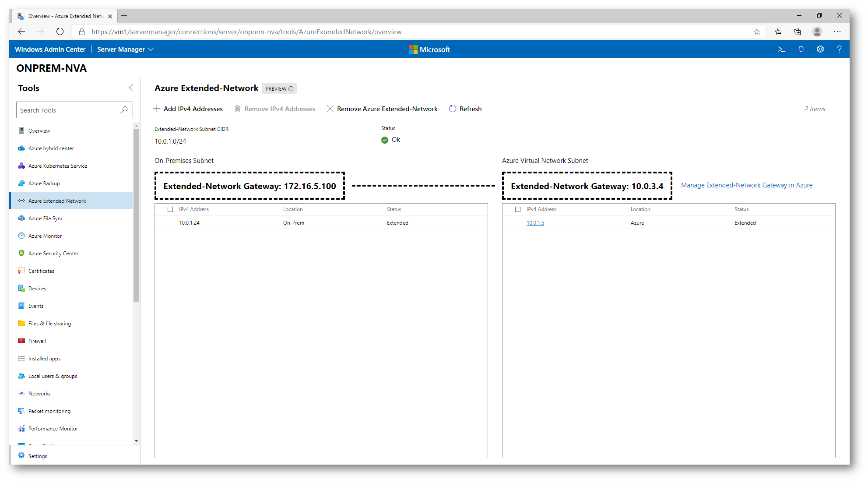Viewport: 868px width, 483px height.
Task: Click the Networks icon in tools list
Action: (21, 393)
